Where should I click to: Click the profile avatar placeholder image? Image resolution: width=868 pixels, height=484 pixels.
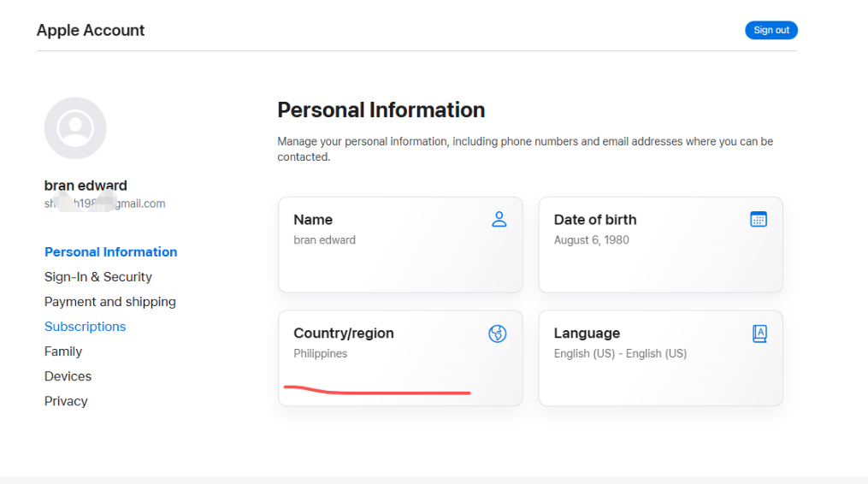click(75, 128)
